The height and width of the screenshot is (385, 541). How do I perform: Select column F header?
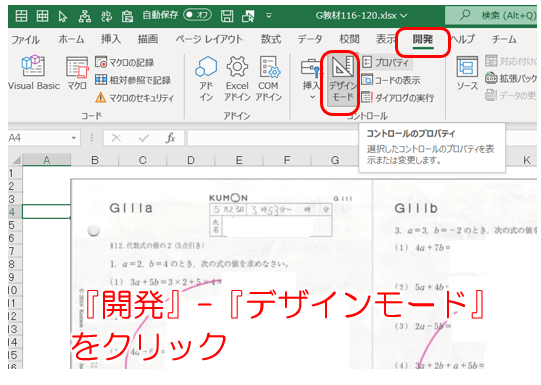287,160
